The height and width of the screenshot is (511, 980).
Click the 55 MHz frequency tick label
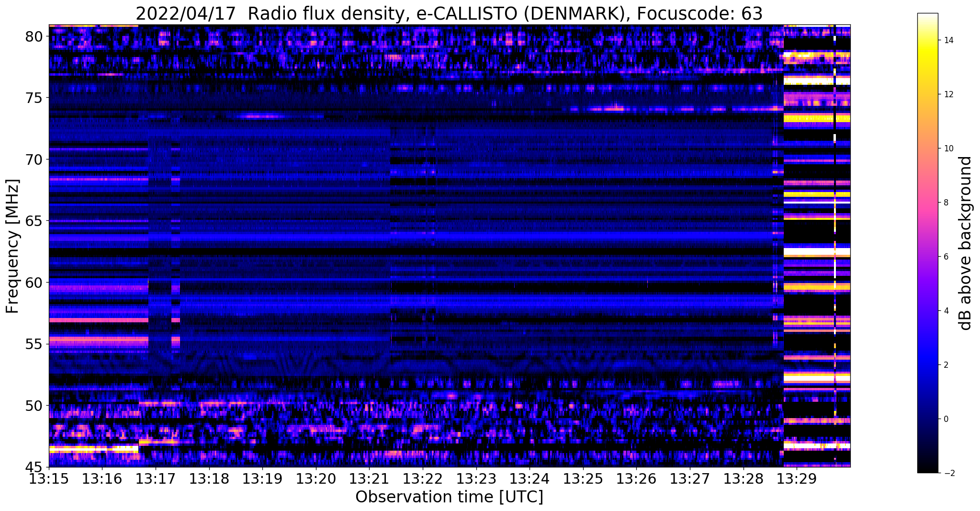(x=35, y=344)
